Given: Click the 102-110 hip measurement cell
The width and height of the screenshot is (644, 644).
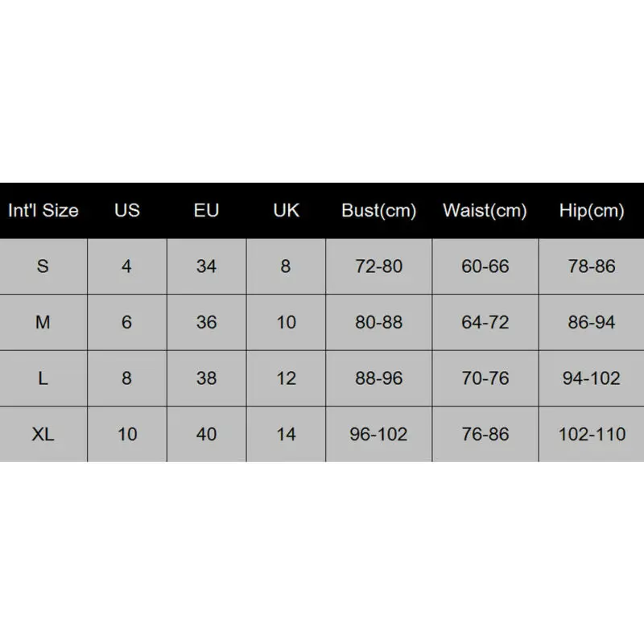Looking at the screenshot, I should (x=592, y=435).
